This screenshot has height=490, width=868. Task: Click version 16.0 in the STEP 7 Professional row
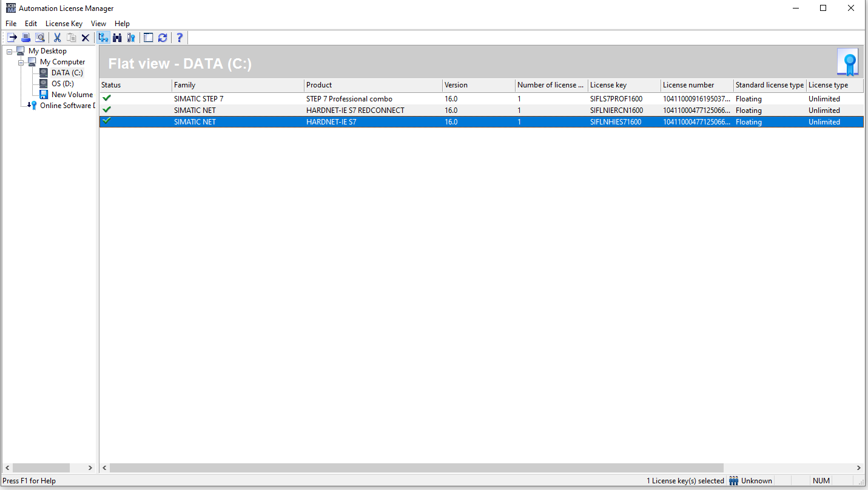(451, 99)
